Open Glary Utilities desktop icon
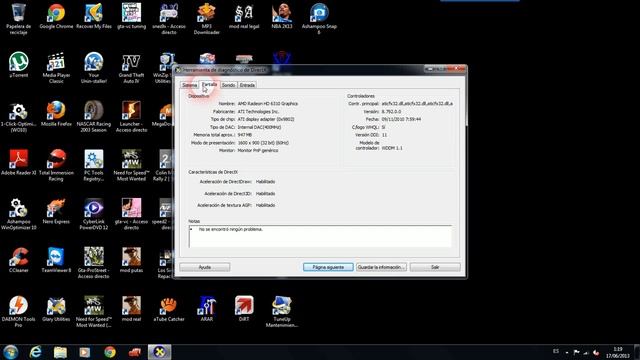 point(56,309)
